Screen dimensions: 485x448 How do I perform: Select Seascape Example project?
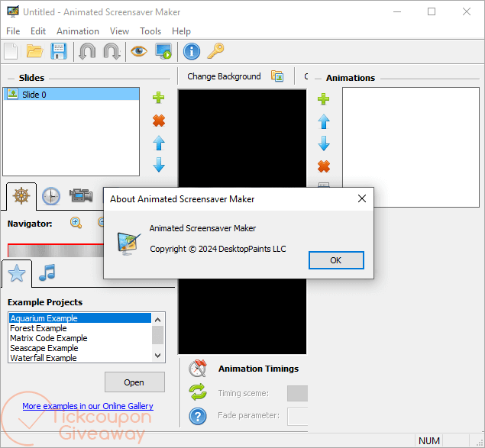80,348
